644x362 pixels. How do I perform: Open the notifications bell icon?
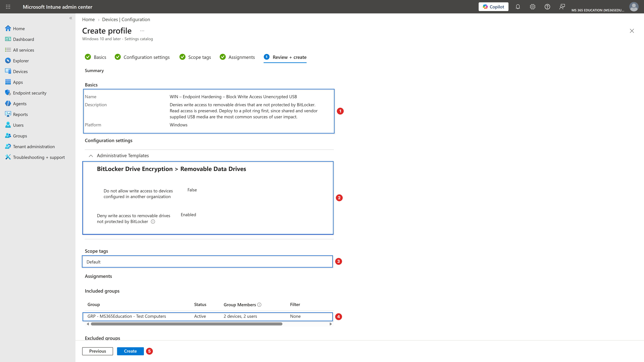point(518,7)
